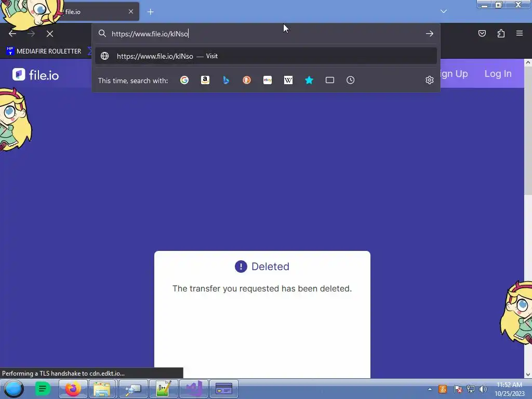532x399 pixels.
Task: Click the page's vertical scrollbar thumb
Action: pos(528,130)
